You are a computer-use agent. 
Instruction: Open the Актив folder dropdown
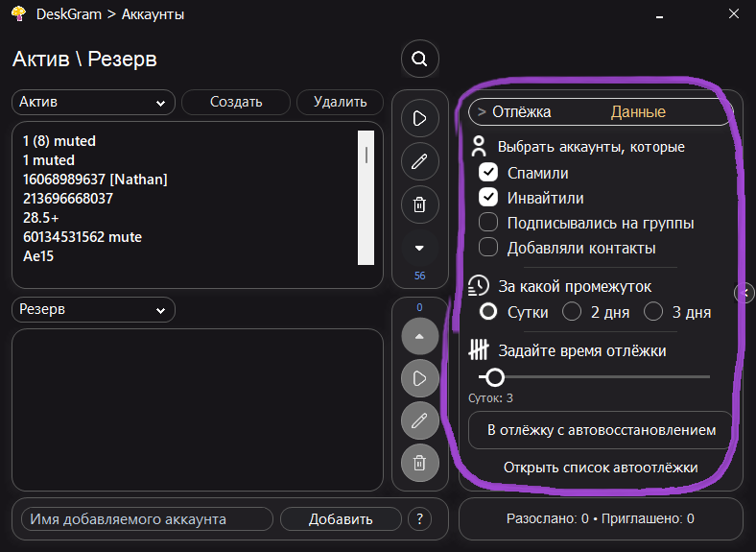pyautogui.click(x=94, y=102)
